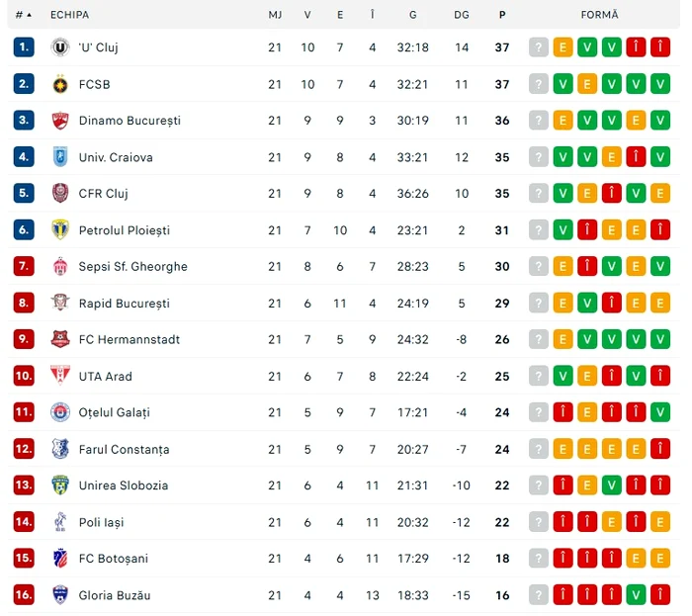Viewport: 692px width, 616px height.
Task: Click Petrolul Ploiești crest icon
Action: (60, 230)
